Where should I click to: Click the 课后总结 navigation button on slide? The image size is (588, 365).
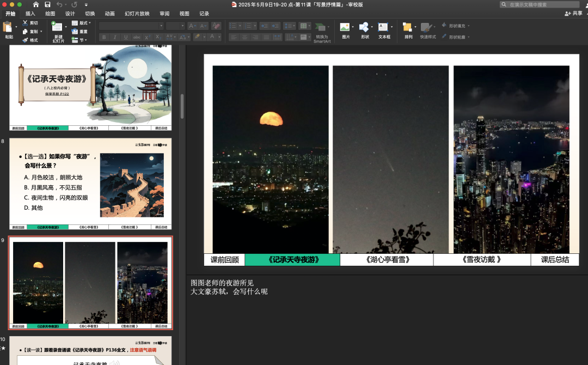coord(555,260)
